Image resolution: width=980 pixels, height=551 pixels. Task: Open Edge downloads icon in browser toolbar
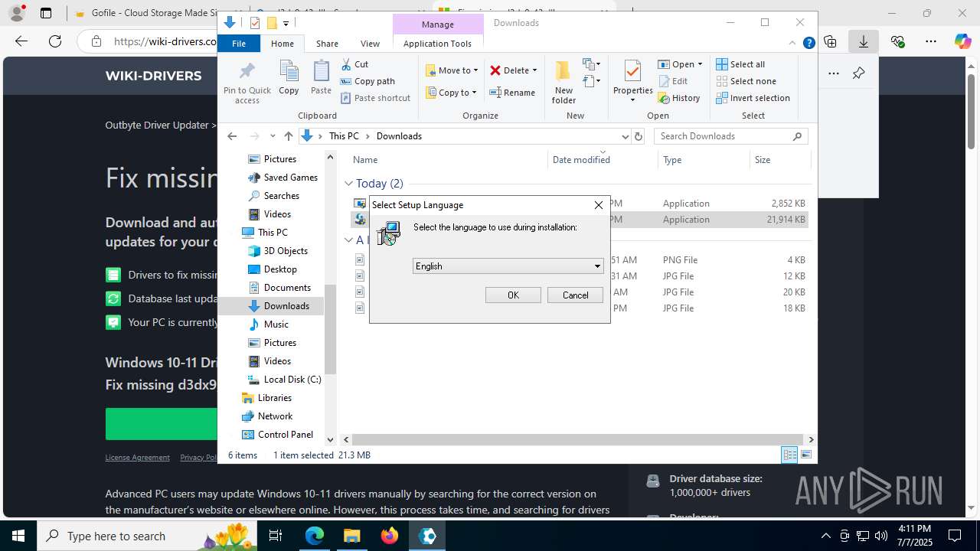coord(864,41)
